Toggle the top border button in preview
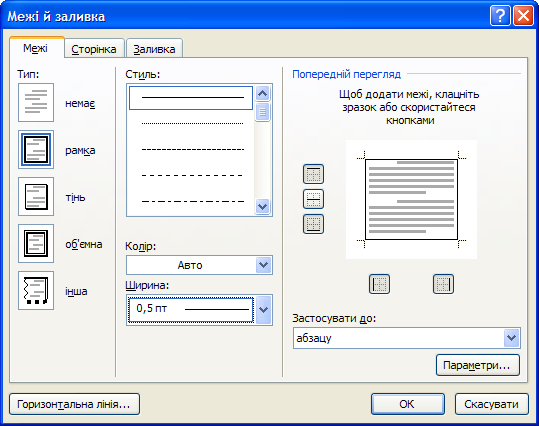Viewport: 539px width, 426px height. (x=313, y=174)
